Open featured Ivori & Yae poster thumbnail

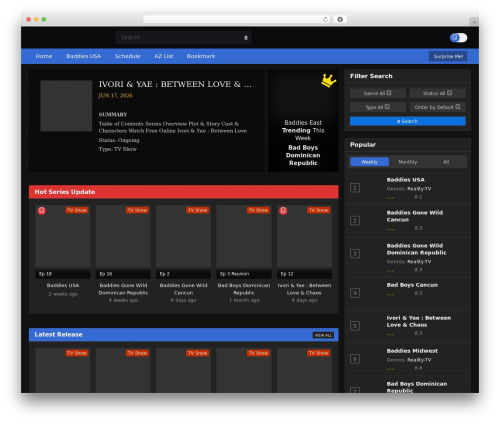[x=66, y=106]
